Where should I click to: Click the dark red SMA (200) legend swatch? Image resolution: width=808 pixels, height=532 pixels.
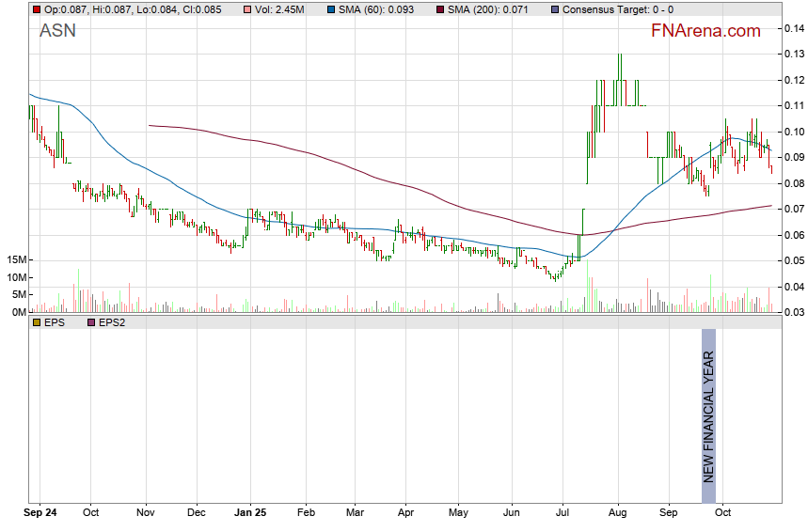click(x=441, y=9)
